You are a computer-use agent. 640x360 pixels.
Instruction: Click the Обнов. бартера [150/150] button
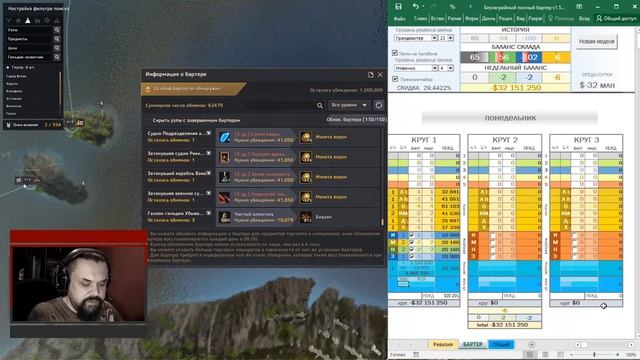tap(356, 120)
